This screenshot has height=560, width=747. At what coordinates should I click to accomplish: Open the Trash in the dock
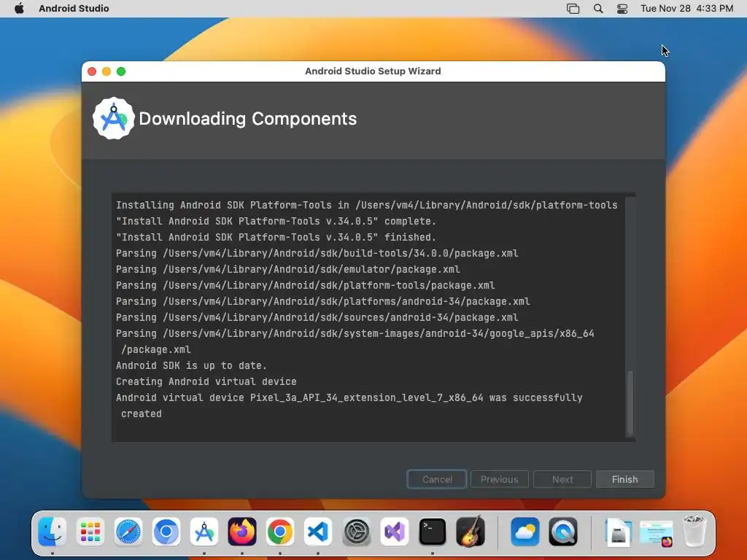click(694, 532)
